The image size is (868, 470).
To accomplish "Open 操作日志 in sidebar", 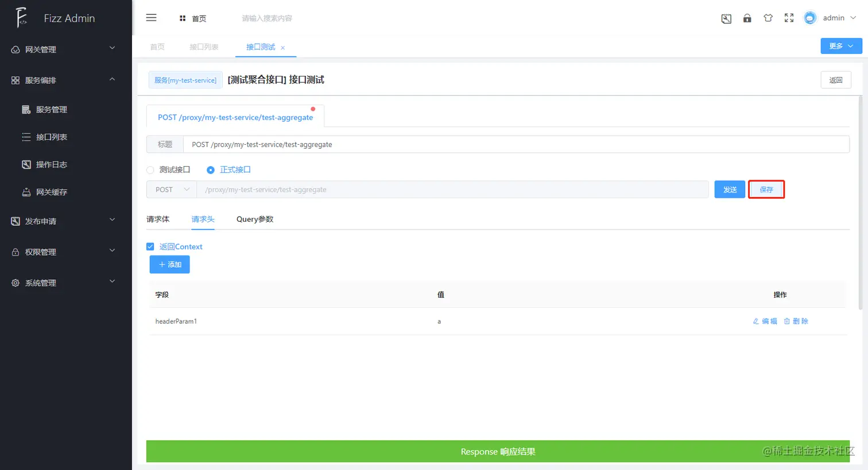I will click(52, 165).
